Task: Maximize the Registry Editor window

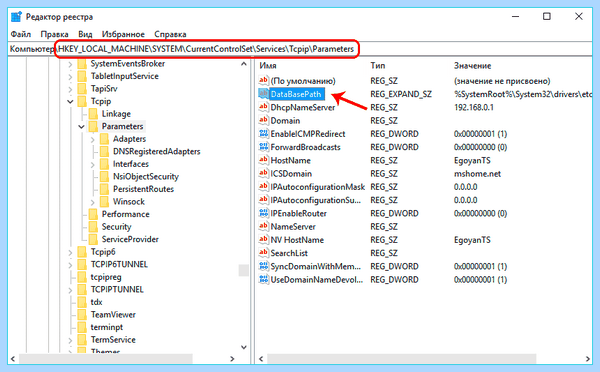Action: pyautogui.click(x=547, y=16)
